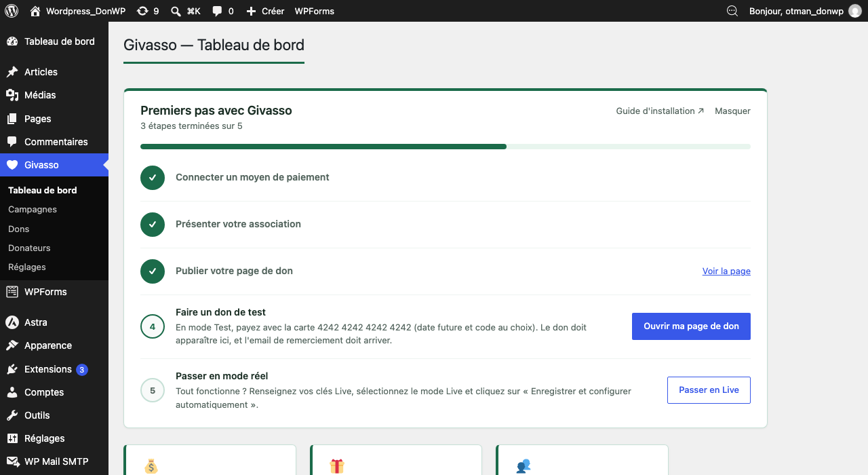Click the chat icon left of Bonjour
868x475 pixels.
tap(732, 11)
